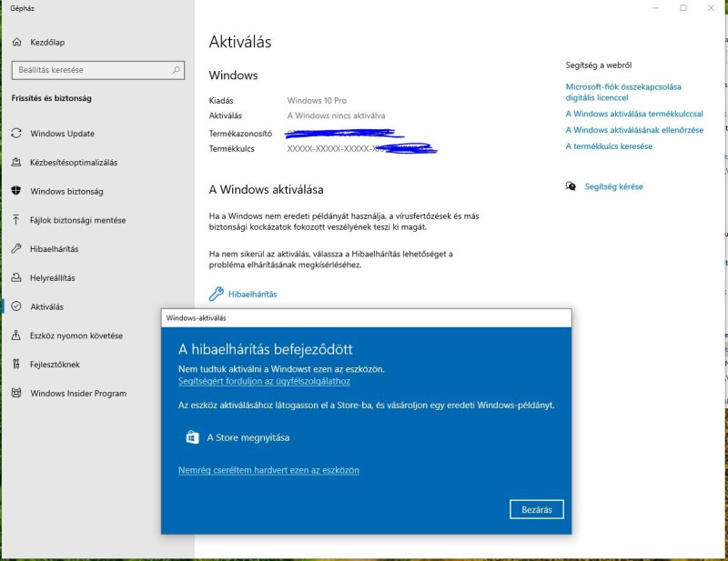Click the Aktiválás checkmark circle icon
The width and height of the screenshot is (728, 561).
coord(16,306)
